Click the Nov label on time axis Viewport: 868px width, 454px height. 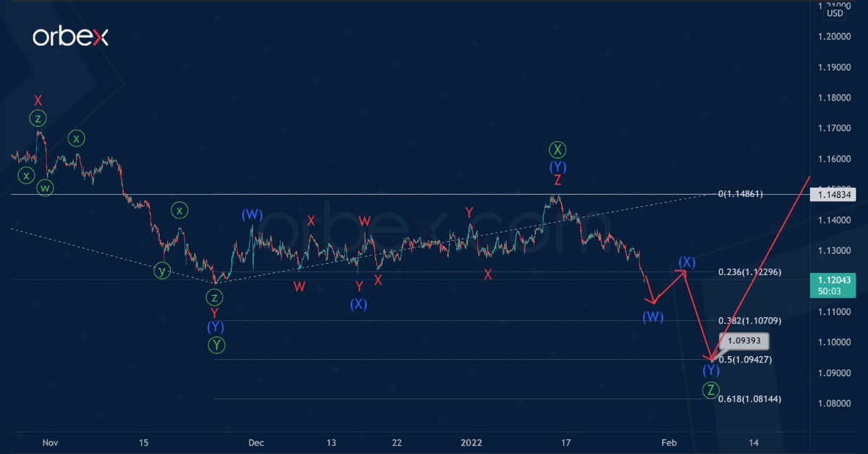tap(50, 442)
